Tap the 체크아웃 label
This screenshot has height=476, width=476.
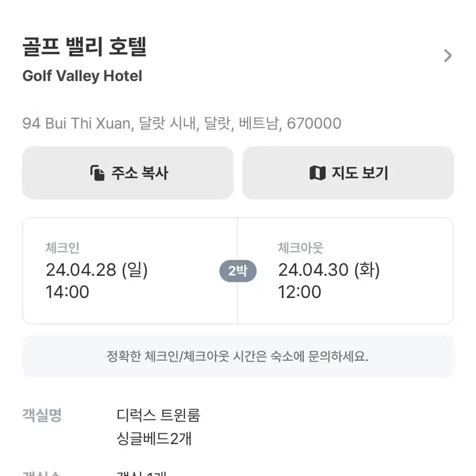click(301, 248)
